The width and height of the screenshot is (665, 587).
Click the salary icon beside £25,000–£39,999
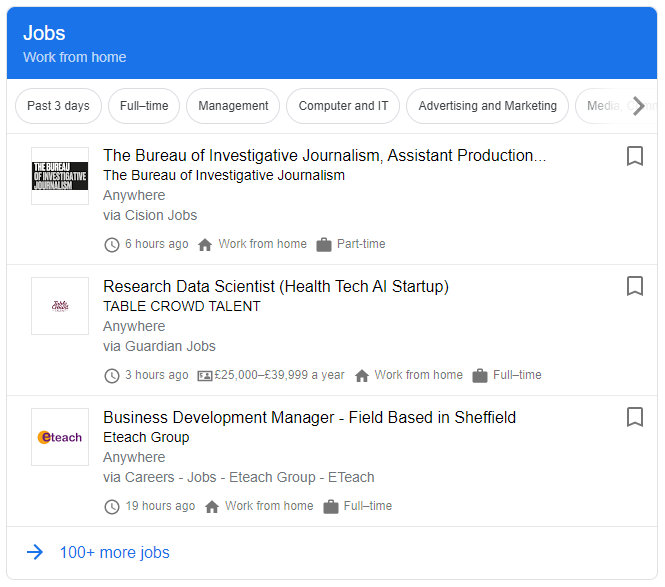pos(205,376)
